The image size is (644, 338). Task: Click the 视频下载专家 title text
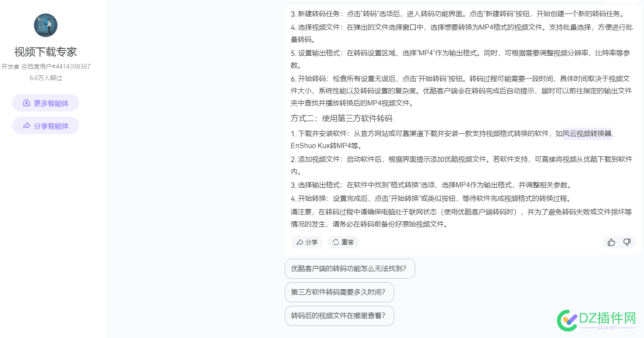[46, 52]
